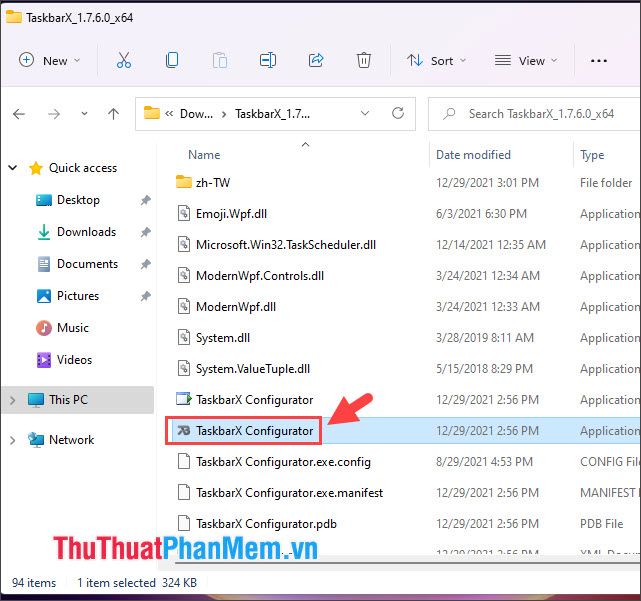Select ModernWpf.Controls.dll file
The image size is (641, 601).
point(260,276)
